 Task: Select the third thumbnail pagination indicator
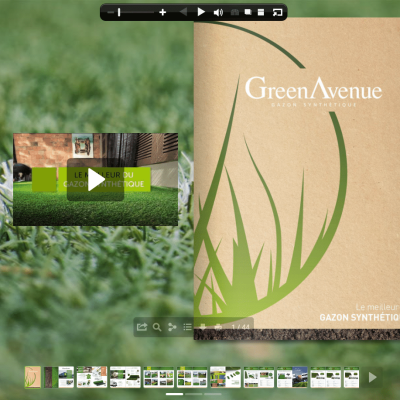tap(213, 394)
